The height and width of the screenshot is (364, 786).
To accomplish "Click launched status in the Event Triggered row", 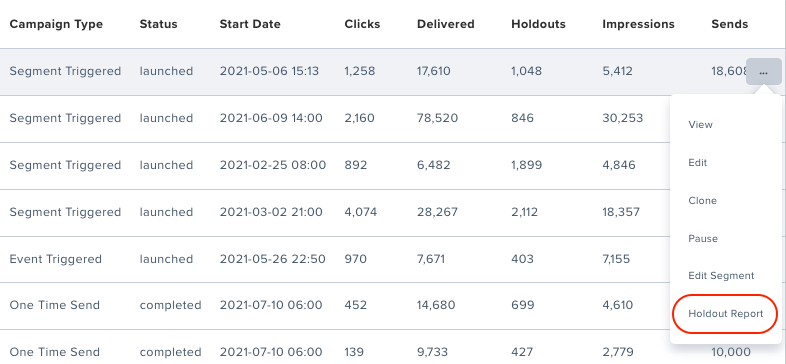I will click(166, 259).
